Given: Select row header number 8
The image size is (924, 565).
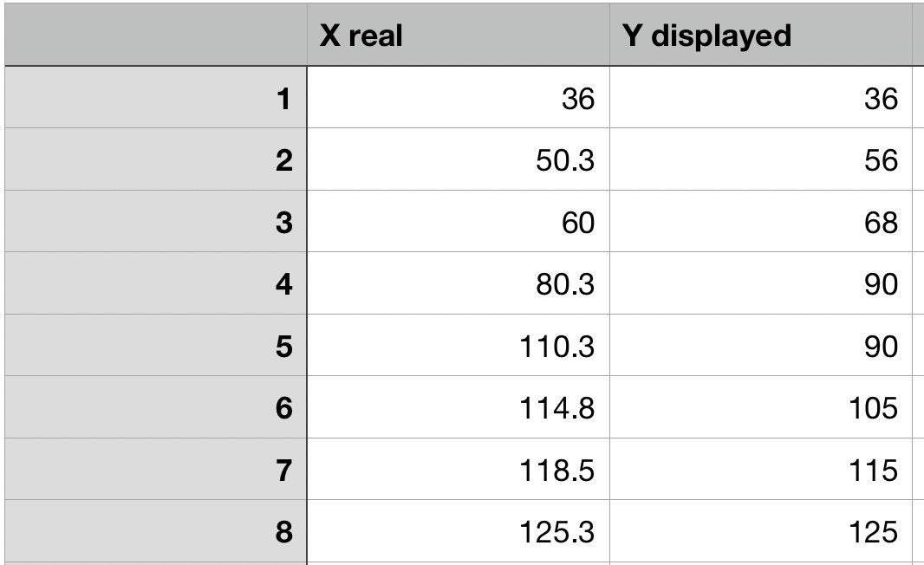Looking at the screenshot, I should click(x=155, y=531).
